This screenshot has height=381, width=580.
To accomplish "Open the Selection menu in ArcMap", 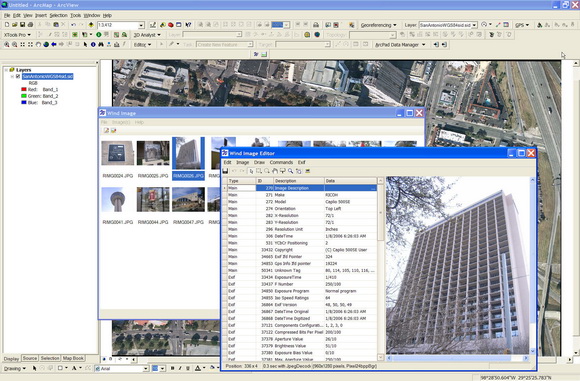I will (x=58, y=15).
